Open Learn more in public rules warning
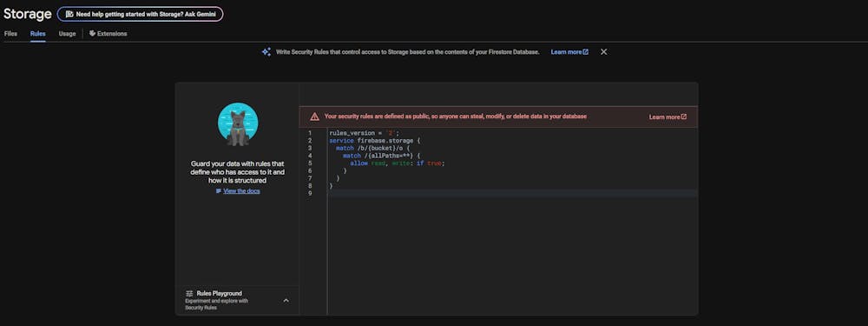Screen dimensions: 868x326 point(667,117)
